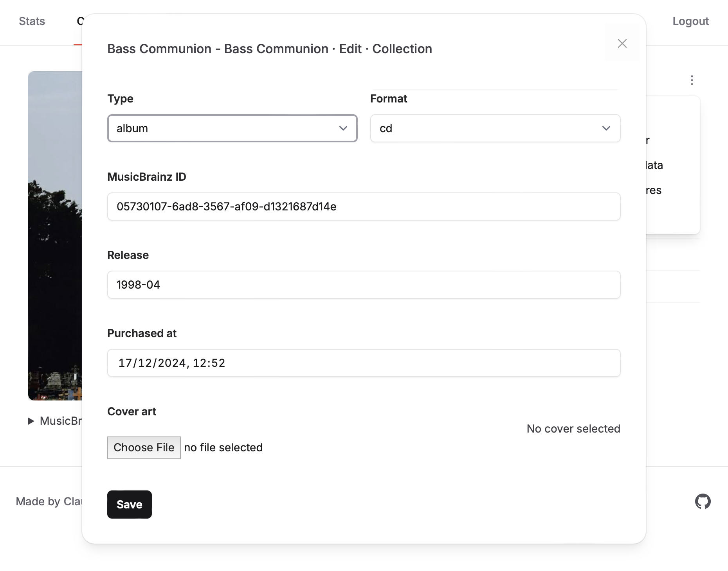Select the dialog title 'Bass Communion - Bass Communion · Edit · Collection'

pyautogui.click(x=270, y=49)
